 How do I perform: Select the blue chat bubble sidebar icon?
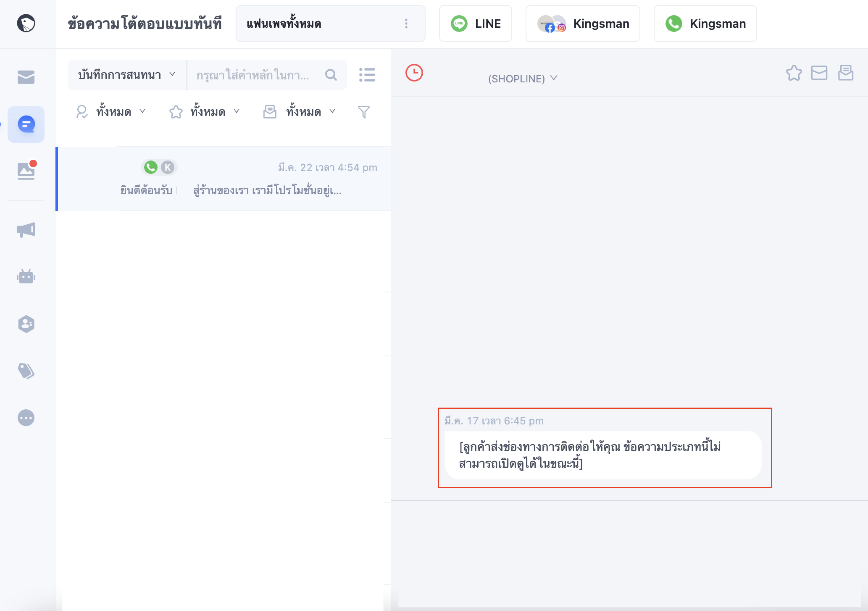(26, 124)
